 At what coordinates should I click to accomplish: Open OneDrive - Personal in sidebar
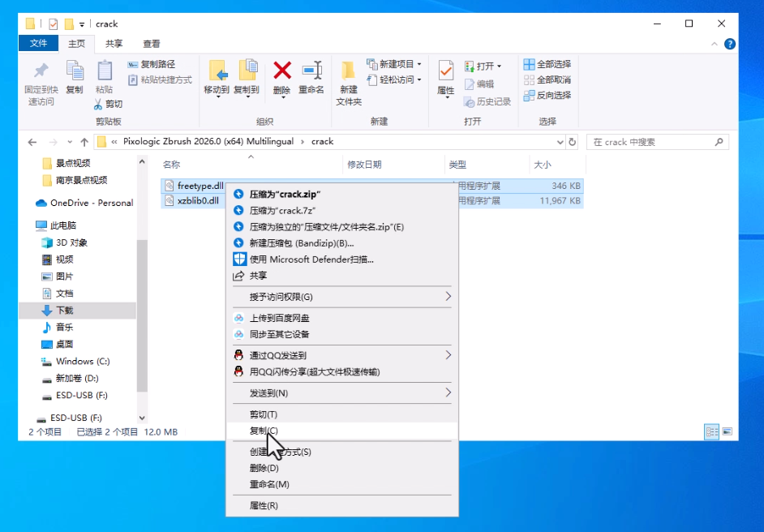point(84,203)
